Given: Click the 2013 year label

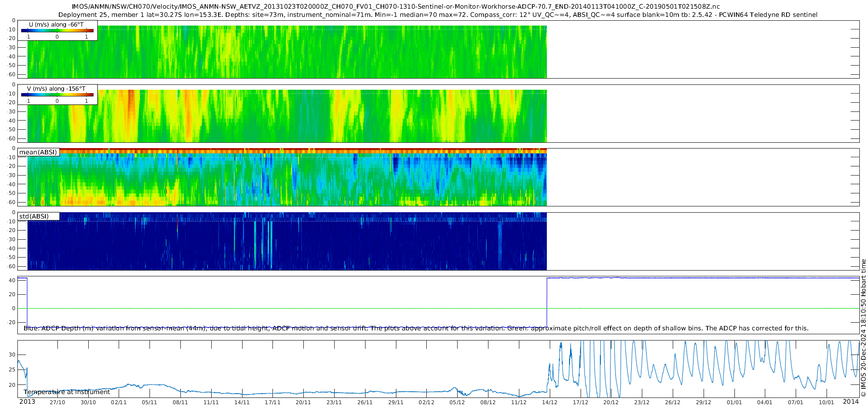Looking at the screenshot, I should (x=27, y=402).
